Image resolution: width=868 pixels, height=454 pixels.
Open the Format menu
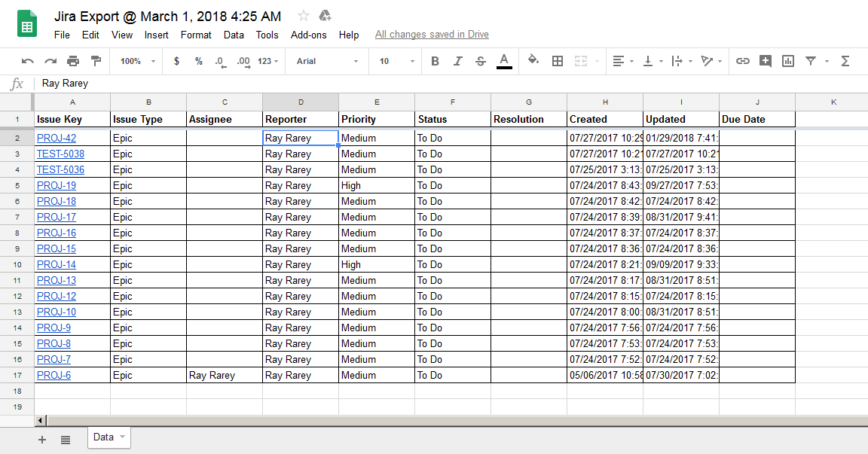tap(196, 35)
